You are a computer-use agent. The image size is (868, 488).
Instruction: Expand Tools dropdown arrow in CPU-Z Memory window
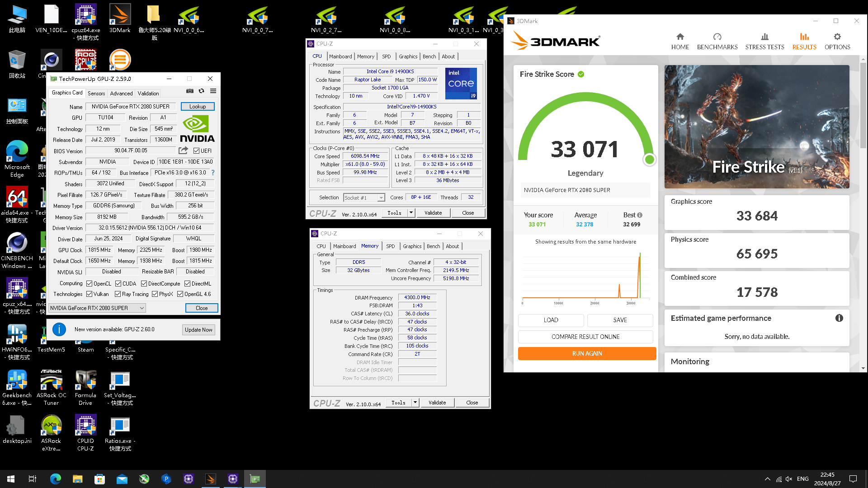coord(415,403)
